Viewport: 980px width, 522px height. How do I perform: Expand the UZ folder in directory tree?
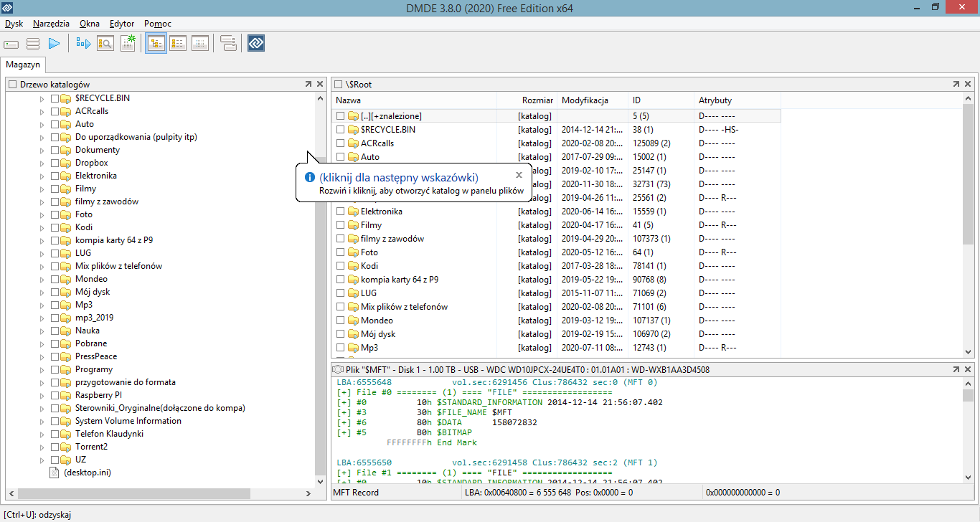point(42,460)
